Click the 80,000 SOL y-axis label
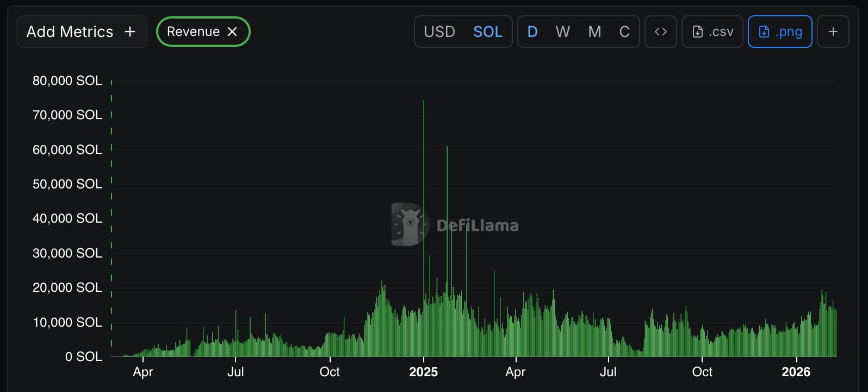868x392 pixels. pos(67,81)
